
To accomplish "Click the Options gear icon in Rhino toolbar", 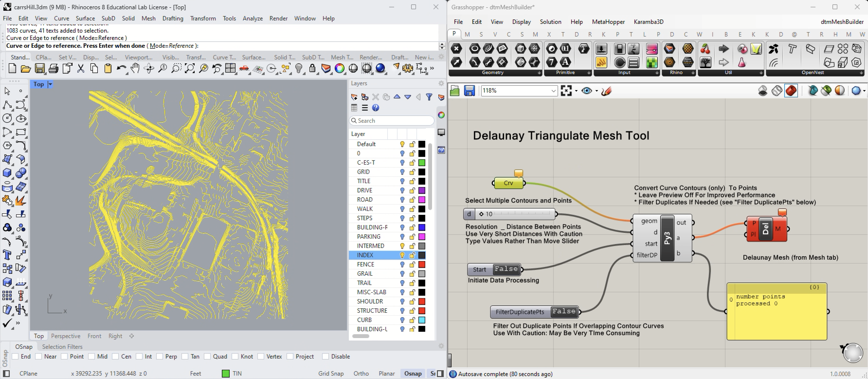I will (407, 68).
